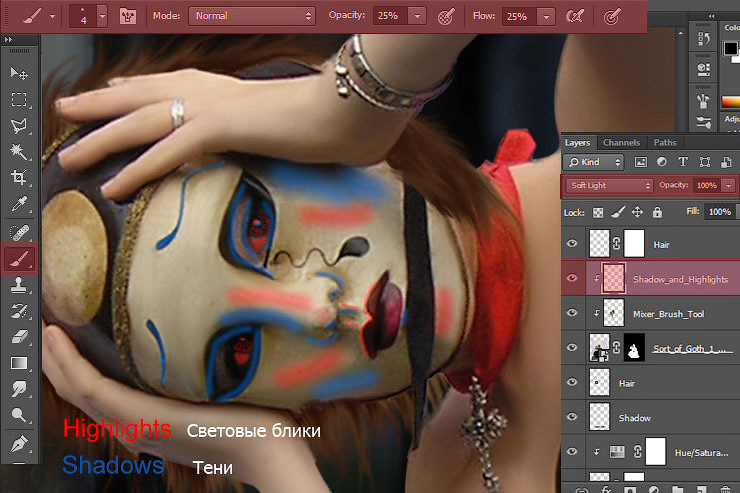Select the Rectangular Marquee tool

[19, 99]
